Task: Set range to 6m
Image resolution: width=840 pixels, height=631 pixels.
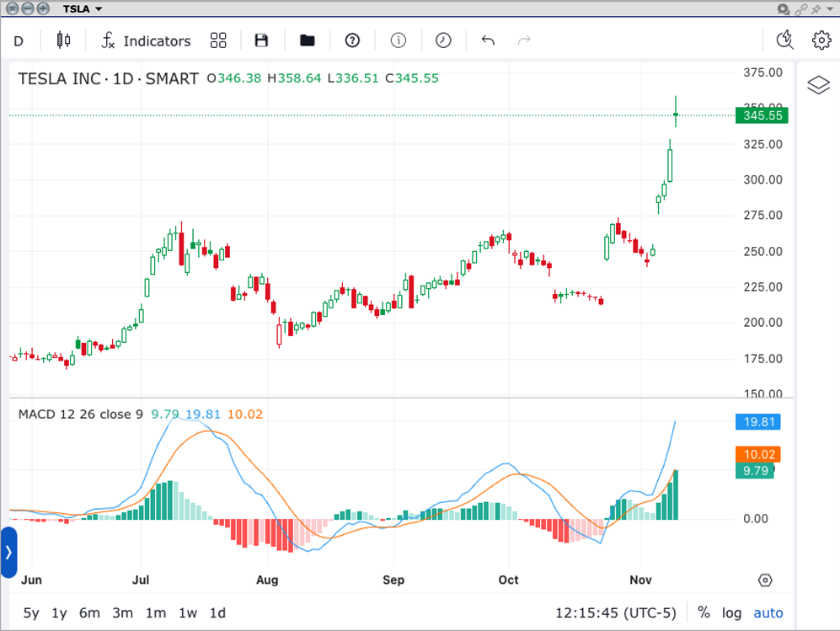Action: 89,612
